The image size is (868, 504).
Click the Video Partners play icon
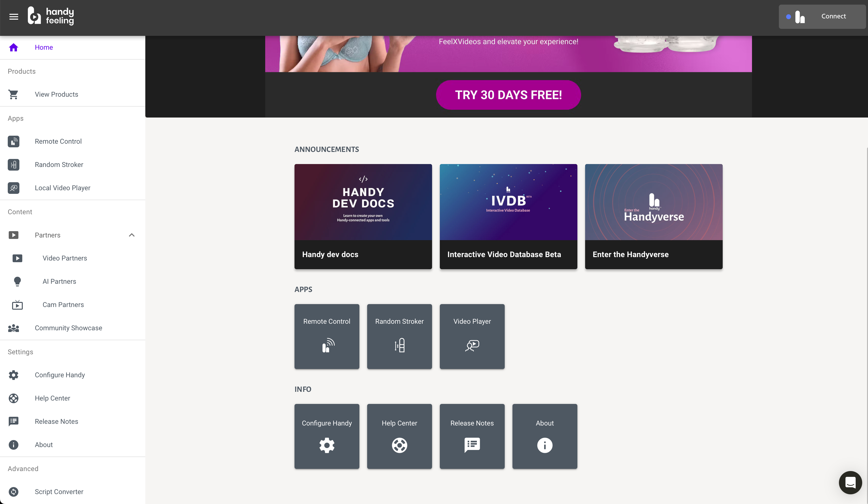(17, 258)
